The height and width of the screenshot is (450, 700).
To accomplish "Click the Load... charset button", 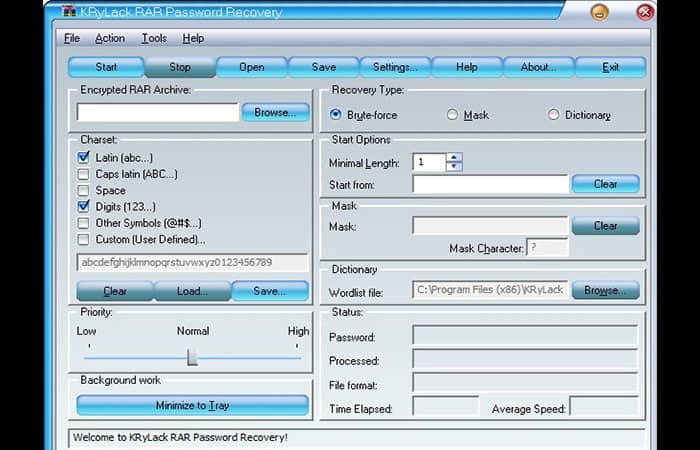I will point(192,291).
